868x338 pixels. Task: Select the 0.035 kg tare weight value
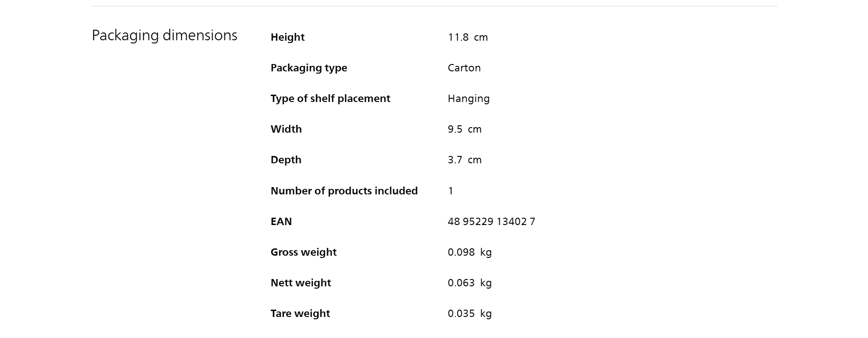tap(469, 313)
